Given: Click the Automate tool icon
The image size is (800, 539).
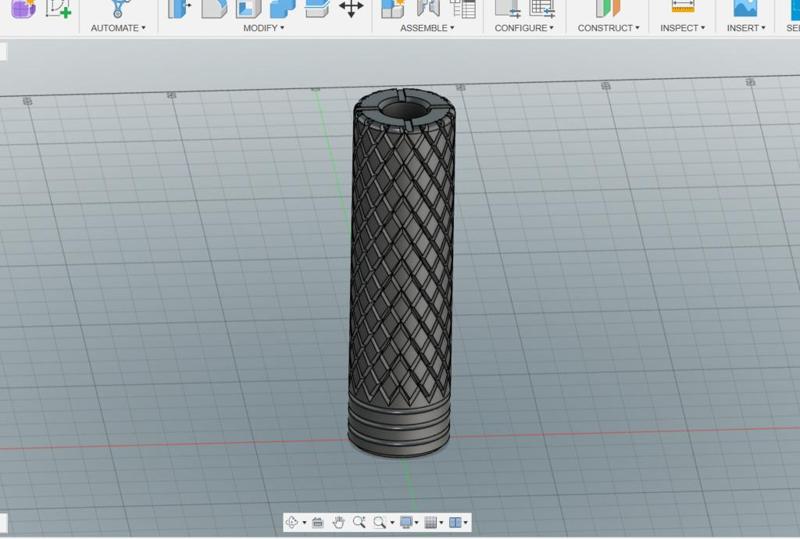Looking at the screenshot, I should point(118,8).
